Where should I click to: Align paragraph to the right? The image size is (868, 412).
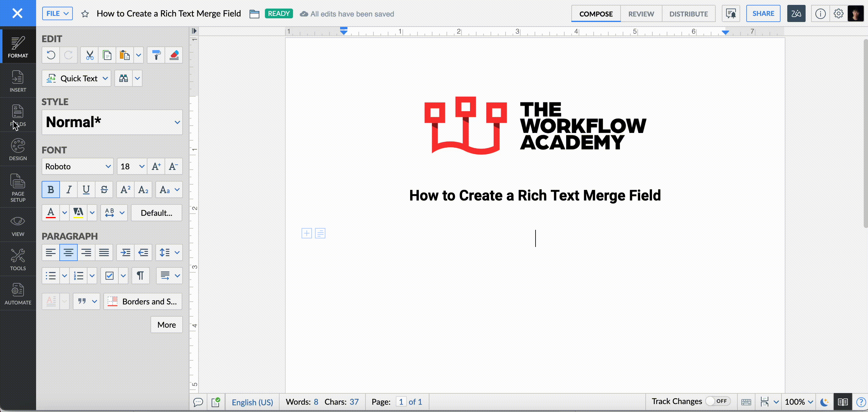pos(86,252)
